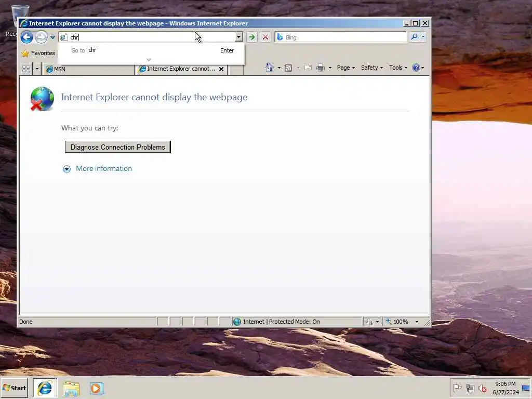Viewport: 532px width, 399px height.
Task: Open the tab list dropdown arrow
Action: [x=37, y=69]
